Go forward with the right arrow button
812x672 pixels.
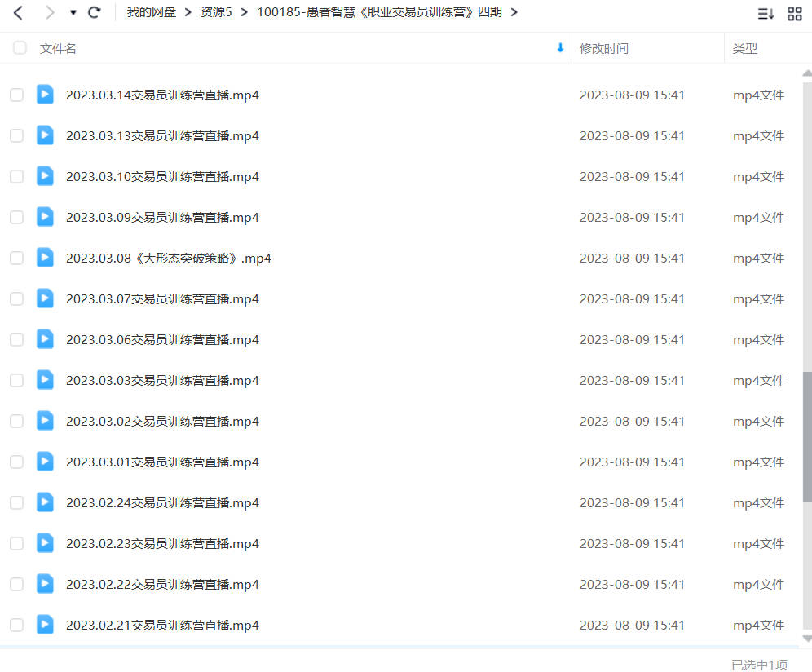click(x=50, y=12)
